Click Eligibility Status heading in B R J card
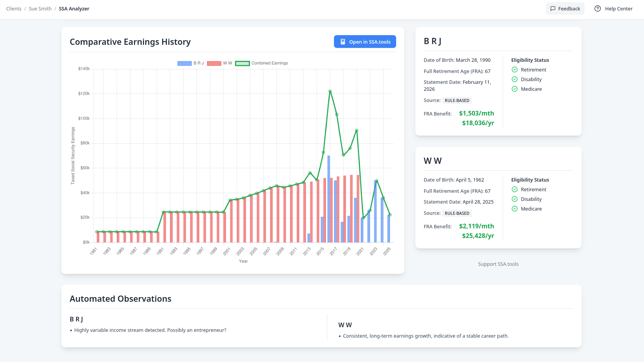 pos(530,60)
